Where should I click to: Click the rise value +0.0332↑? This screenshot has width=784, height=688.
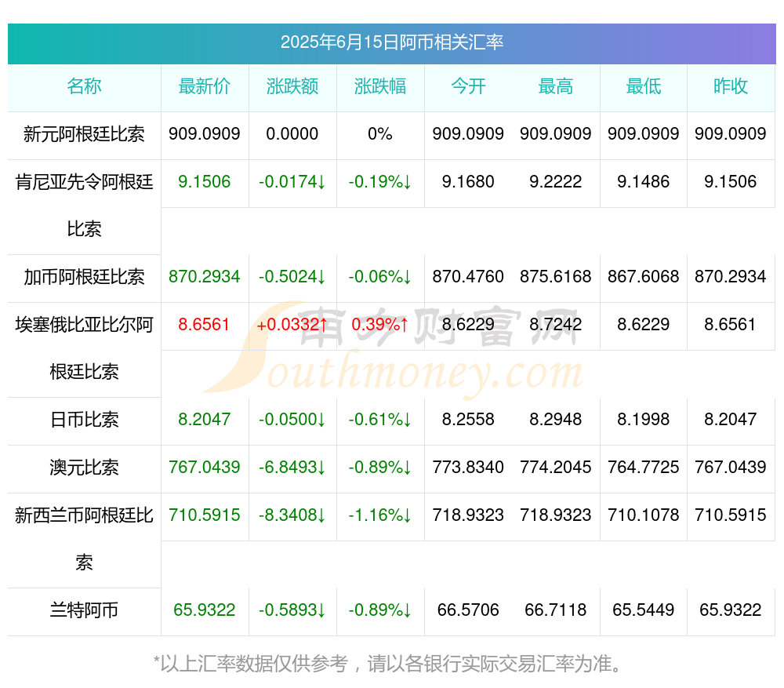(292, 324)
